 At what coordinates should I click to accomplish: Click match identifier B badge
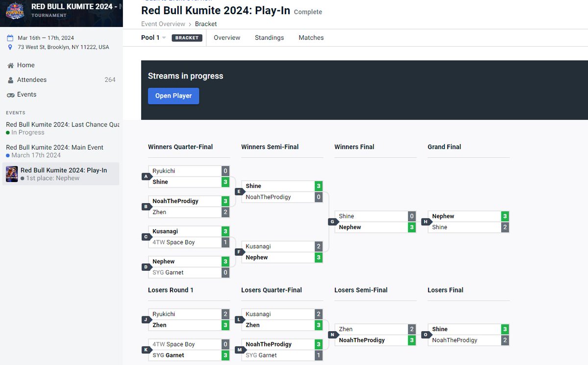click(146, 207)
